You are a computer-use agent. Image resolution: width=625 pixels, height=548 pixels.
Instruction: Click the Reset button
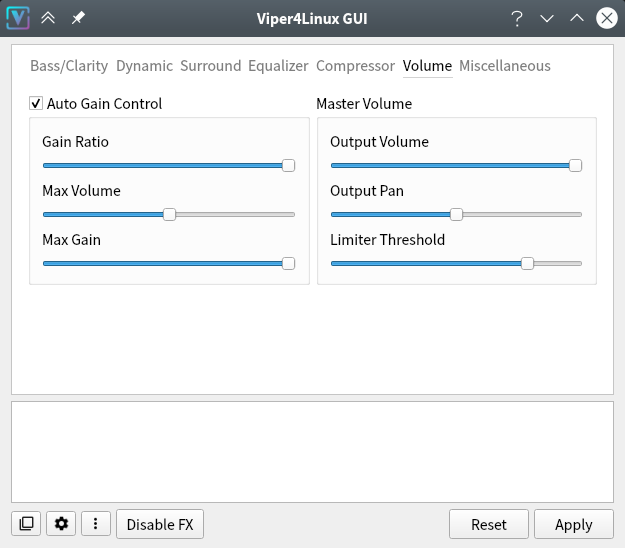489,524
